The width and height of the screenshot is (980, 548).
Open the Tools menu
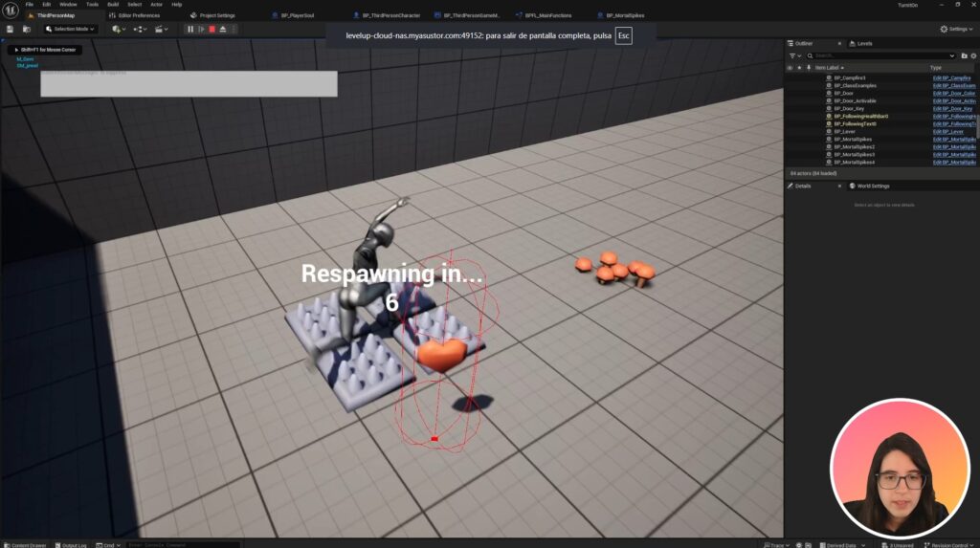(x=92, y=5)
